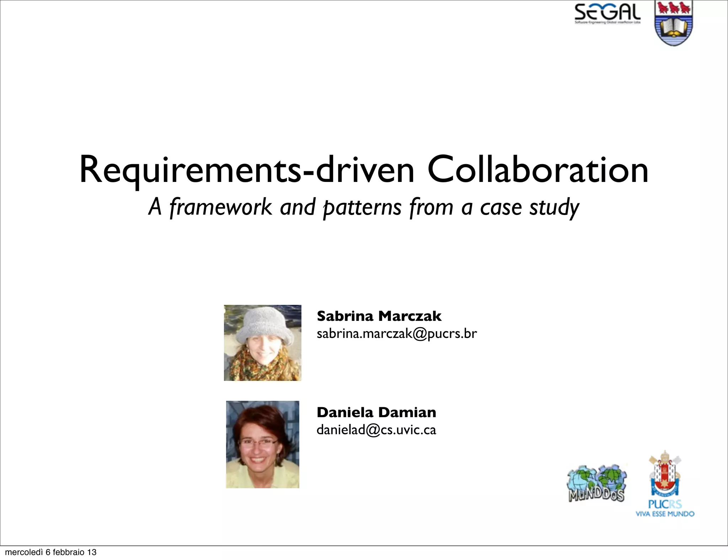Click Sabrina Marczak's photo
Image resolution: width=728 pixels, height=560 pixels.
(x=262, y=343)
